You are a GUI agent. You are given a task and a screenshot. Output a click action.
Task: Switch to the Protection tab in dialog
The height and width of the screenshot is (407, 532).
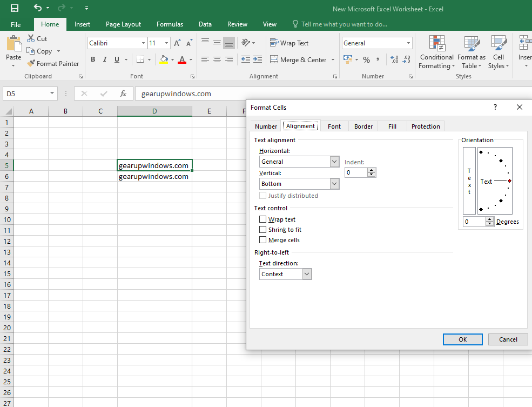pyautogui.click(x=426, y=126)
